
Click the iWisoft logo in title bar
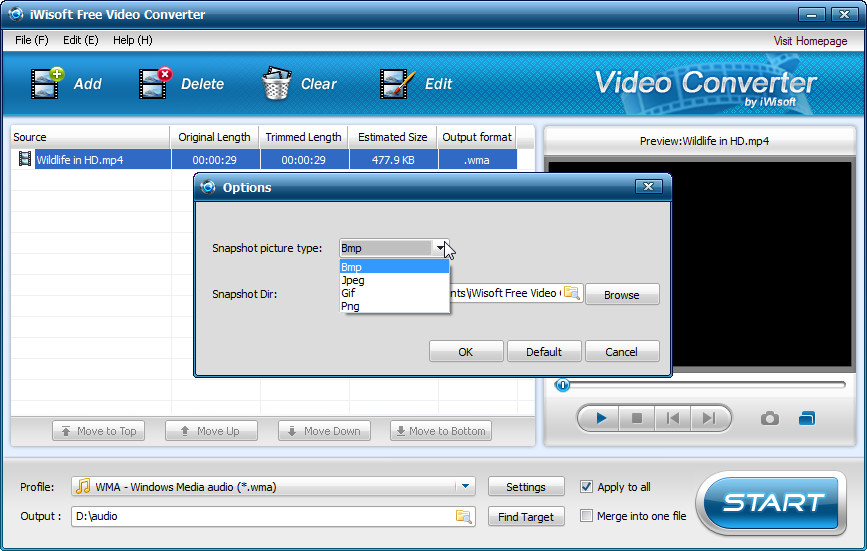(15, 14)
